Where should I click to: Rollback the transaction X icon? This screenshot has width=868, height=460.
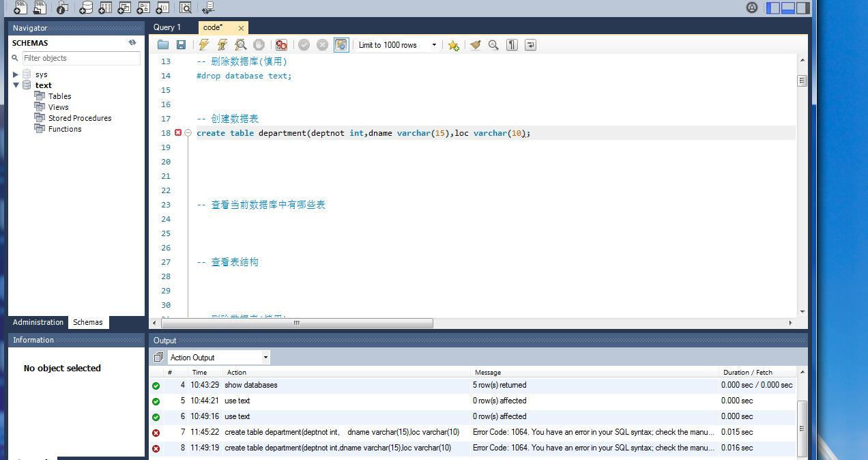[x=322, y=45]
